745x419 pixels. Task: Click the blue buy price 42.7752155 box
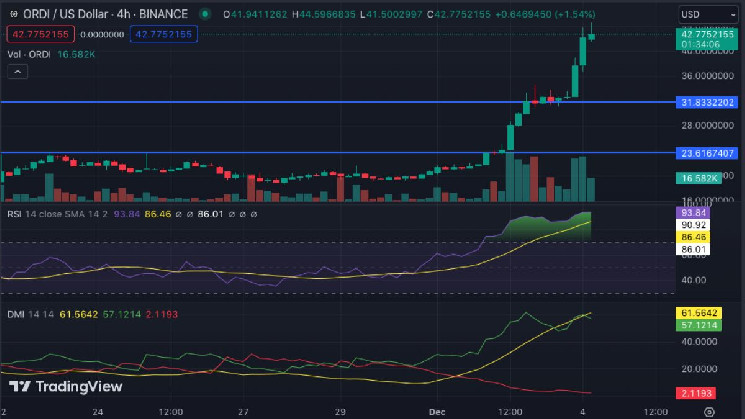tap(163, 34)
